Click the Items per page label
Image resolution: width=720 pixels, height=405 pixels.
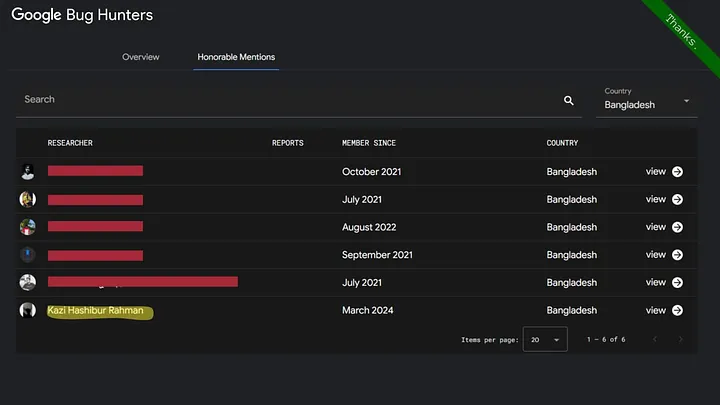click(x=489, y=340)
